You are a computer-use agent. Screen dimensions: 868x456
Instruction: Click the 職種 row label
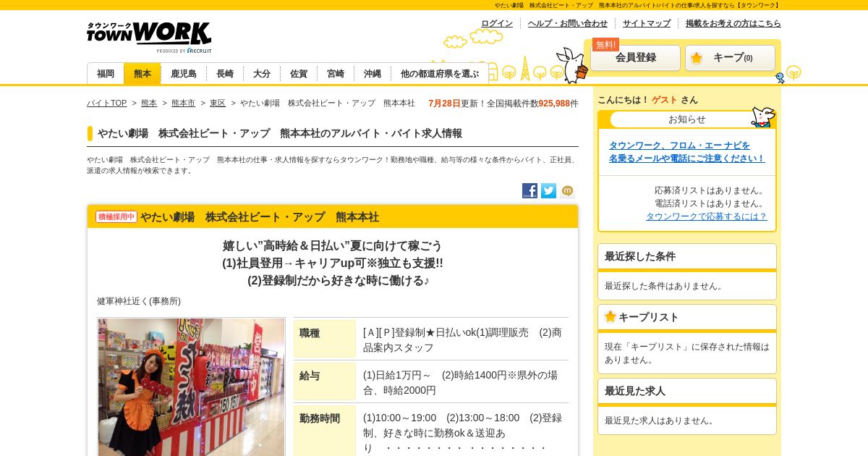click(325, 339)
